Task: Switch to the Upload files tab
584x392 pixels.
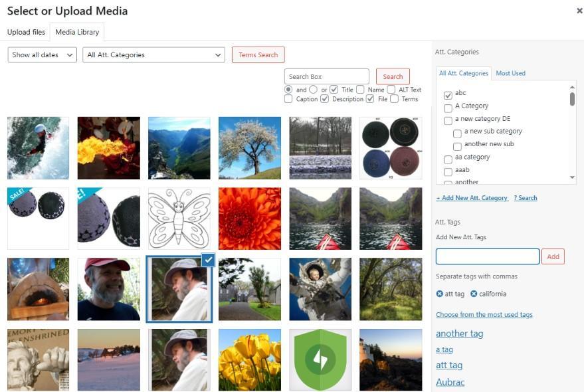Action: pyautogui.click(x=26, y=31)
